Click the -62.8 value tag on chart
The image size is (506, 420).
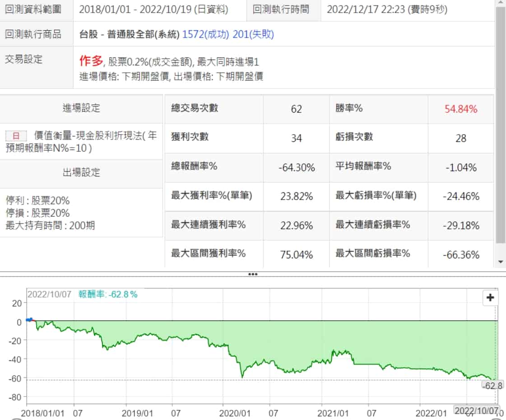click(492, 386)
